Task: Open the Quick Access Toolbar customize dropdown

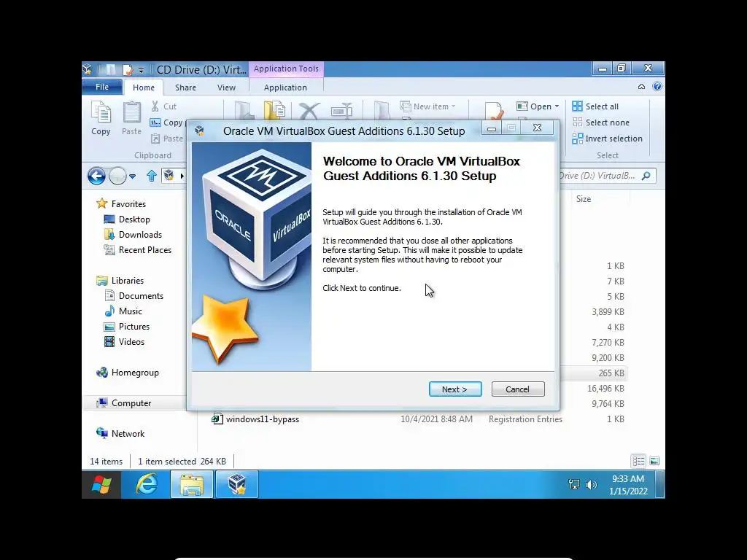Action: 141,71
